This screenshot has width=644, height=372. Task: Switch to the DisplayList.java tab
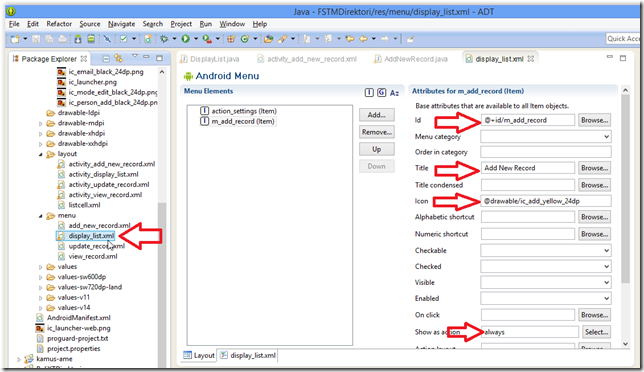click(x=210, y=59)
